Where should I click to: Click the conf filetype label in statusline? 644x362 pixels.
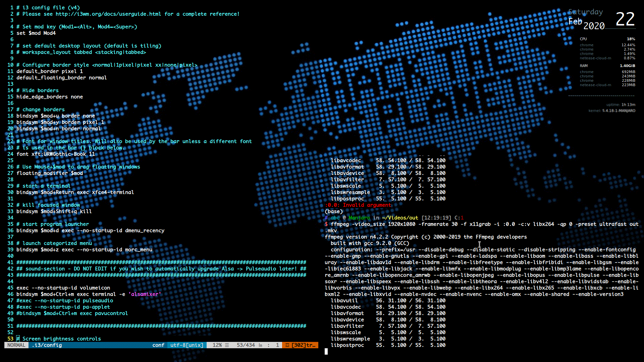(158, 345)
